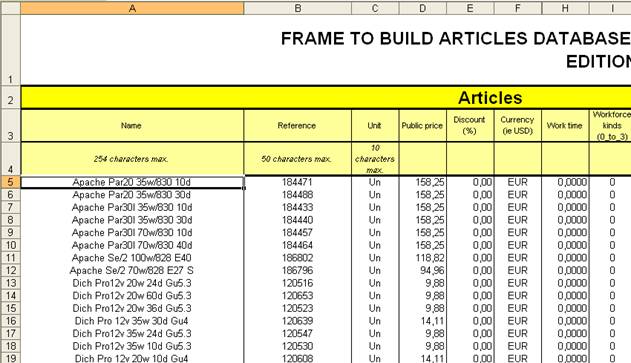This screenshot has height=363, width=631.
Task: Click the 'FRAME TO BUILD ARTICLES DATABASE' title
Action: 456,39
